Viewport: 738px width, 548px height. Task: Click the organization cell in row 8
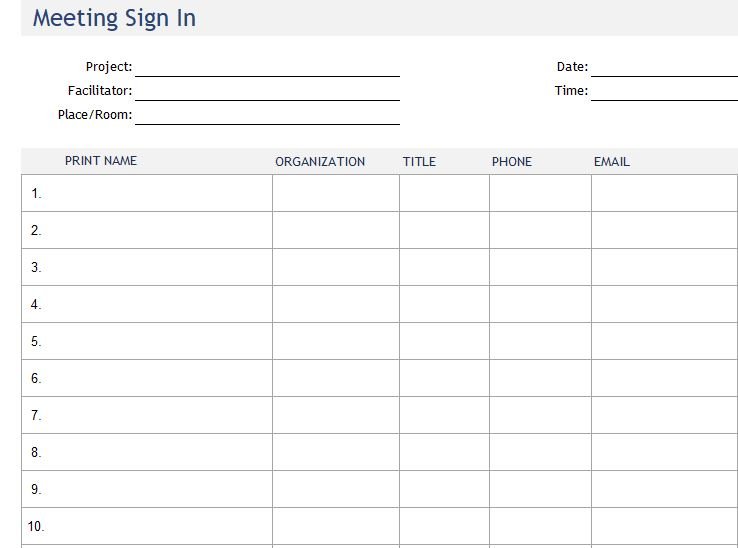(x=336, y=452)
